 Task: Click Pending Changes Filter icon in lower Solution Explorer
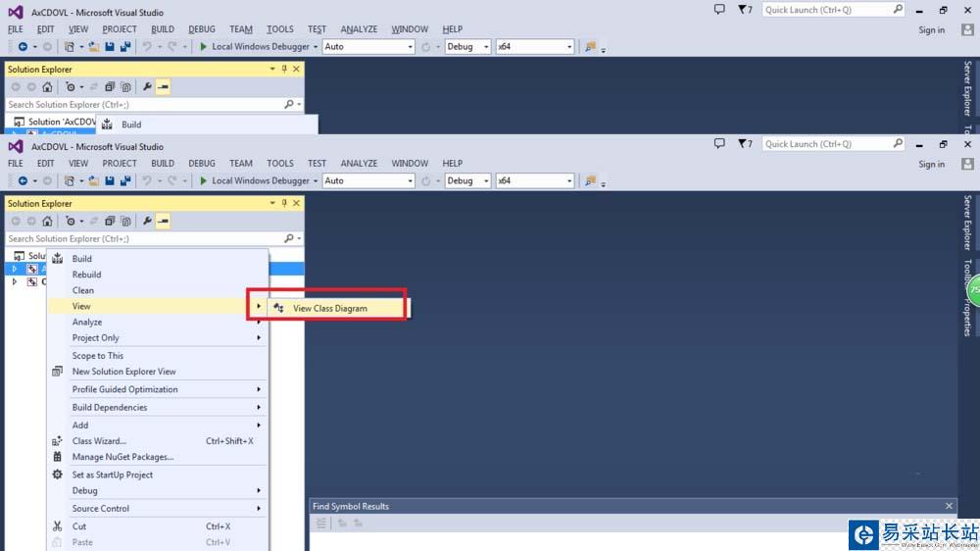coord(71,222)
